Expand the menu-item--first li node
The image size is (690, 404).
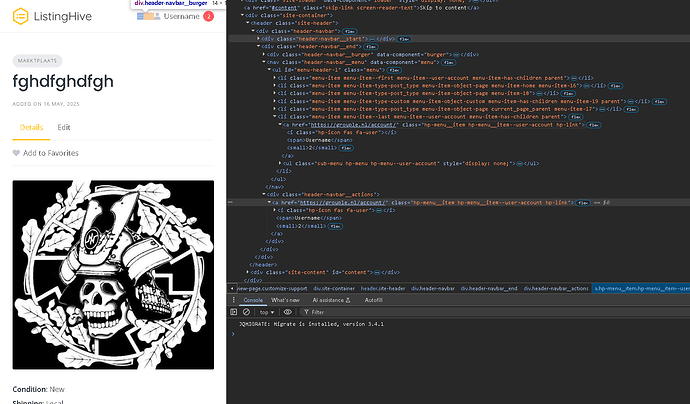point(275,78)
